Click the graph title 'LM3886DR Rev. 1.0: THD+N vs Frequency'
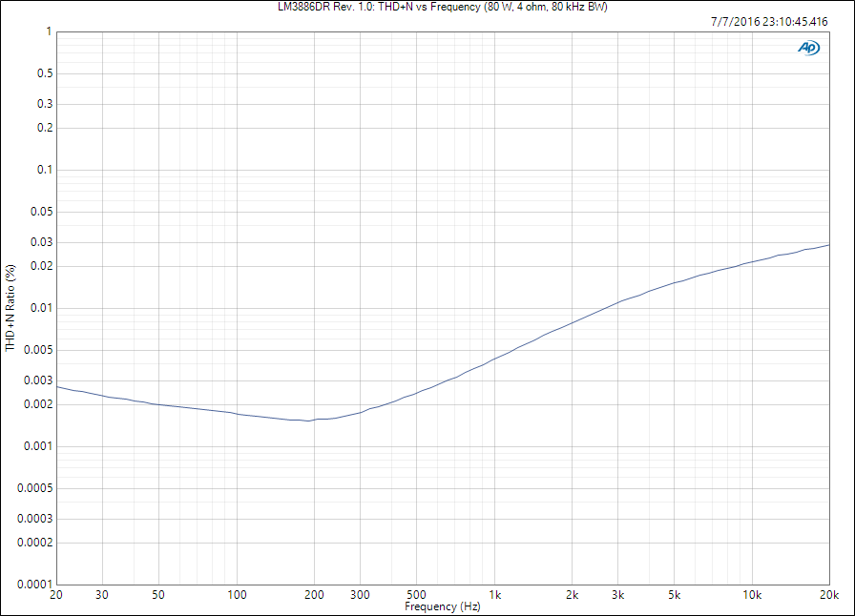855x616 pixels. (x=380, y=7)
